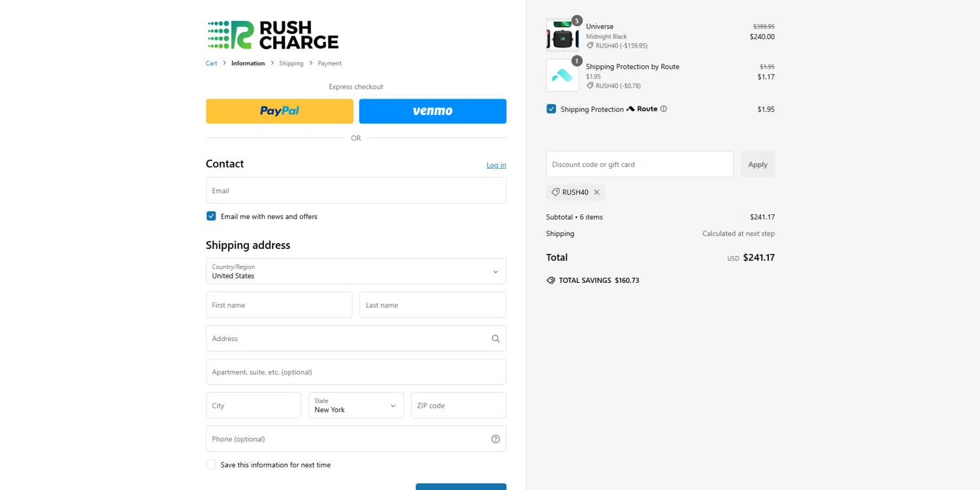
Task: Focus the First name field
Action: click(279, 304)
